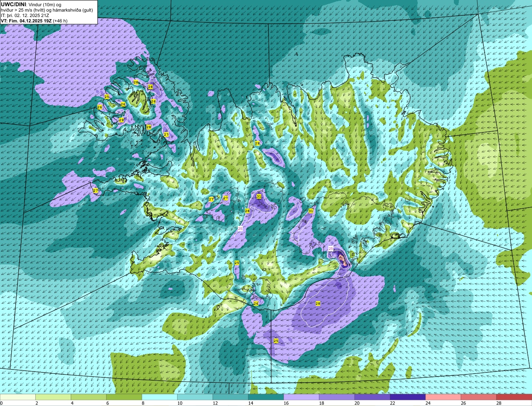Select the legend scale value 14
The image size is (532, 406).
pos(250,403)
